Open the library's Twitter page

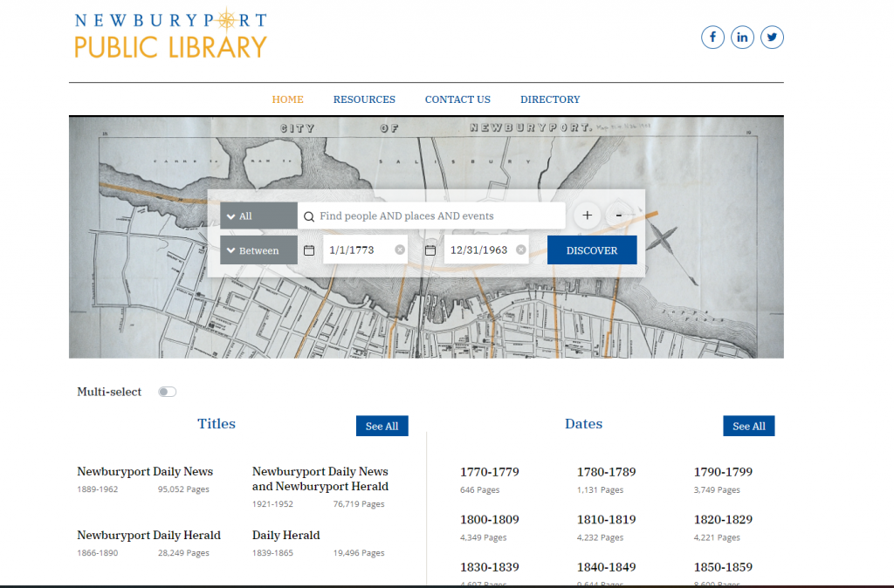772,37
